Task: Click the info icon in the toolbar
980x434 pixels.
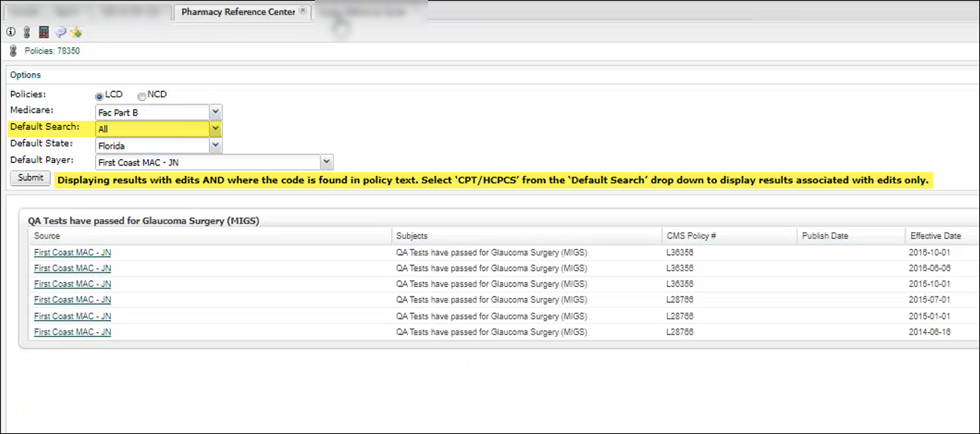Action: [x=11, y=32]
